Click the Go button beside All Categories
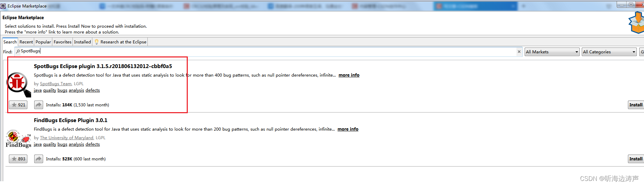This screenshot has width=644, height=185. tap(642, 52)
